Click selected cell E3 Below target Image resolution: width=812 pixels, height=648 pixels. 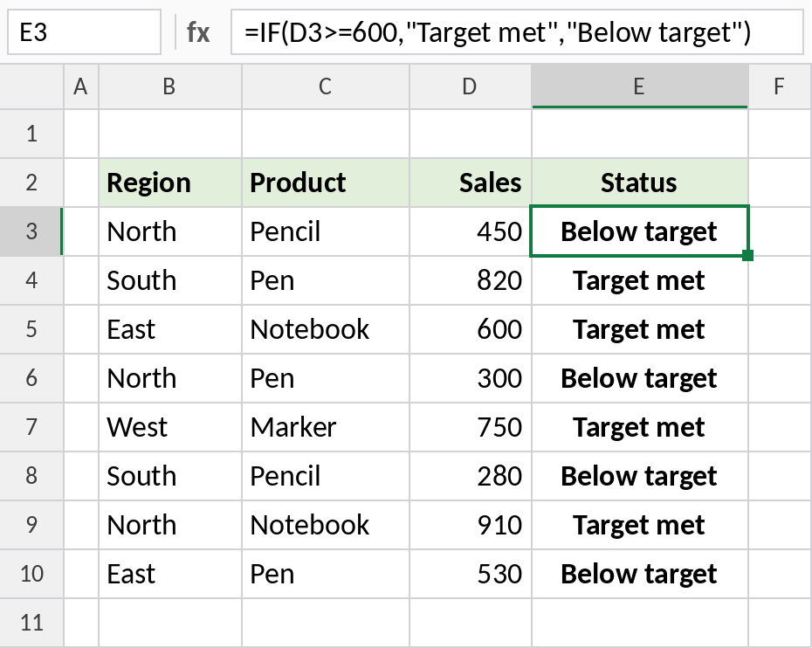[x=639, y=231]
